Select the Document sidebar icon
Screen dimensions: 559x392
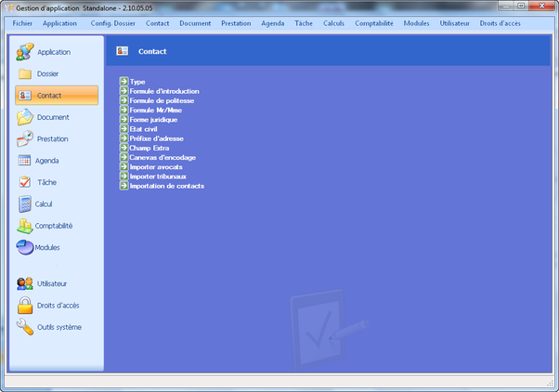click(25, 117)
